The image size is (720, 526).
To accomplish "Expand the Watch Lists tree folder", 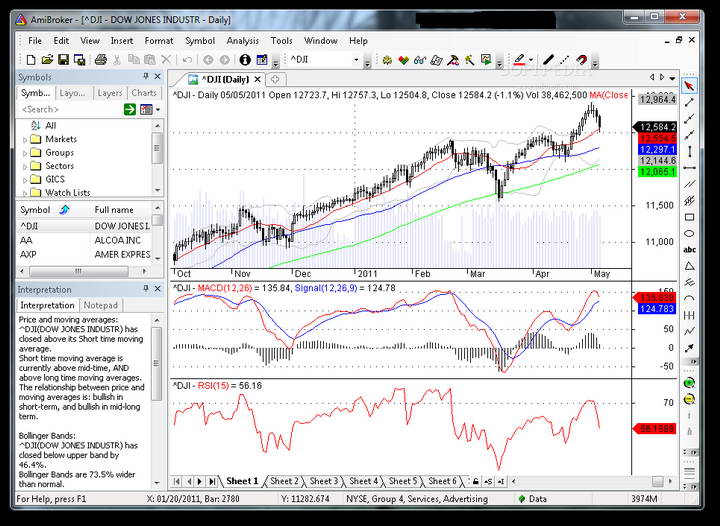I will [x=25, y=193].
